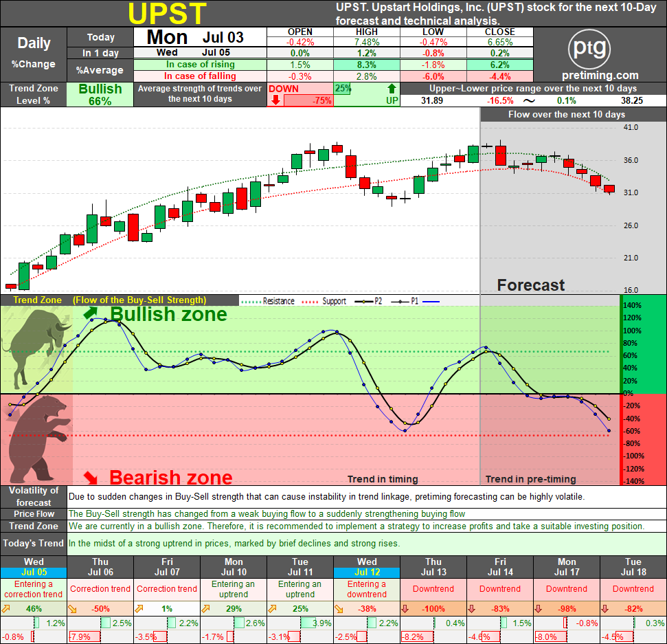
Task: Select the Tue Jul 18 column header
Action: (x=633, y=567)
